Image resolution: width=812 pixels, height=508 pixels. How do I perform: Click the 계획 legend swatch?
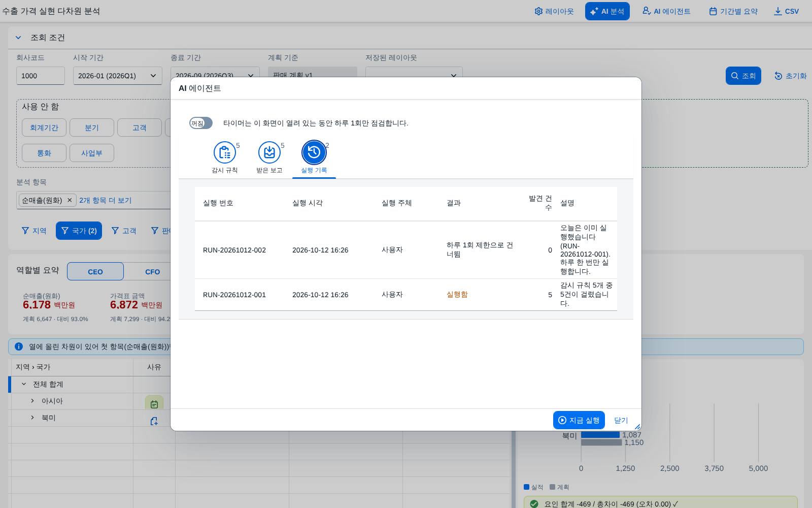click(553, 487)
